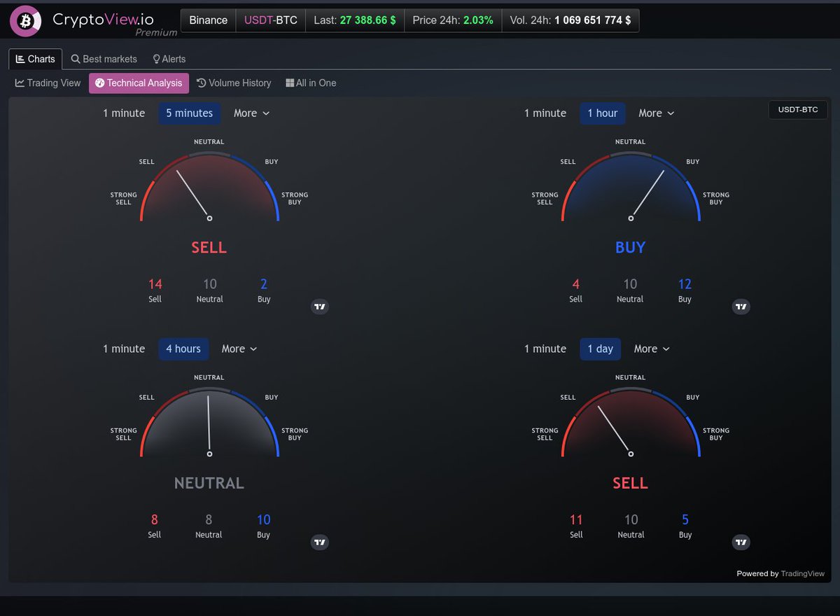Click the 12 Buy count
This screenshot has width=840, height=616.
click(x=685, y=284)
